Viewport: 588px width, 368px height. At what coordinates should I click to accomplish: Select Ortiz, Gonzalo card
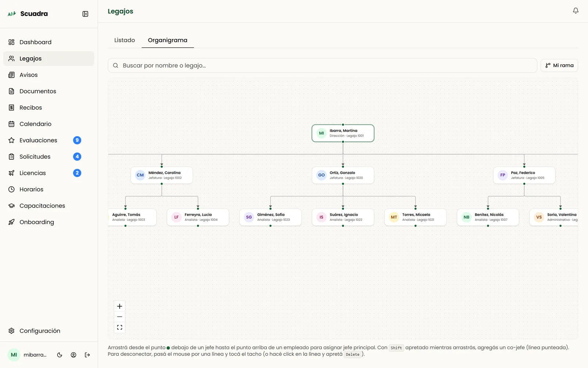coord(343,175)
